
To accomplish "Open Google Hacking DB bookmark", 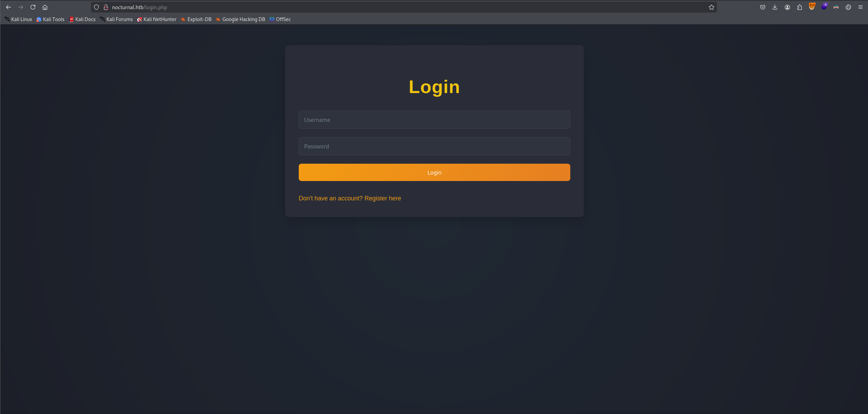I will click(x=240, y=19).
